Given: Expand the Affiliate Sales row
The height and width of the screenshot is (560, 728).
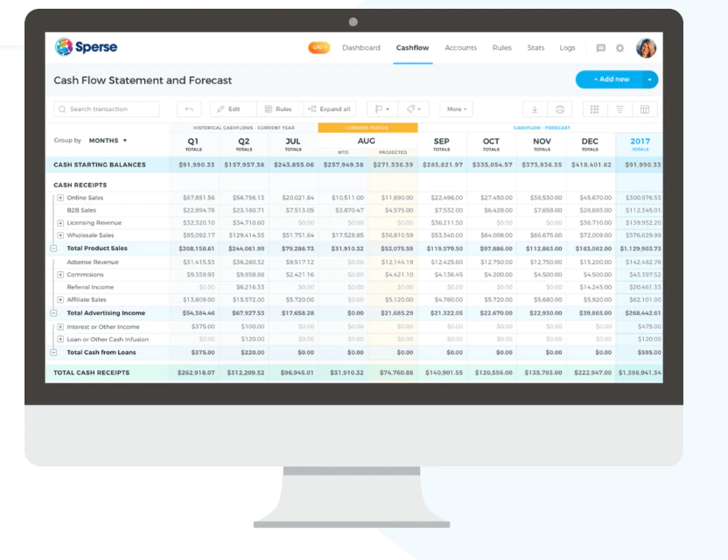Looking at the screenshot, I should (x=60, y=300).
